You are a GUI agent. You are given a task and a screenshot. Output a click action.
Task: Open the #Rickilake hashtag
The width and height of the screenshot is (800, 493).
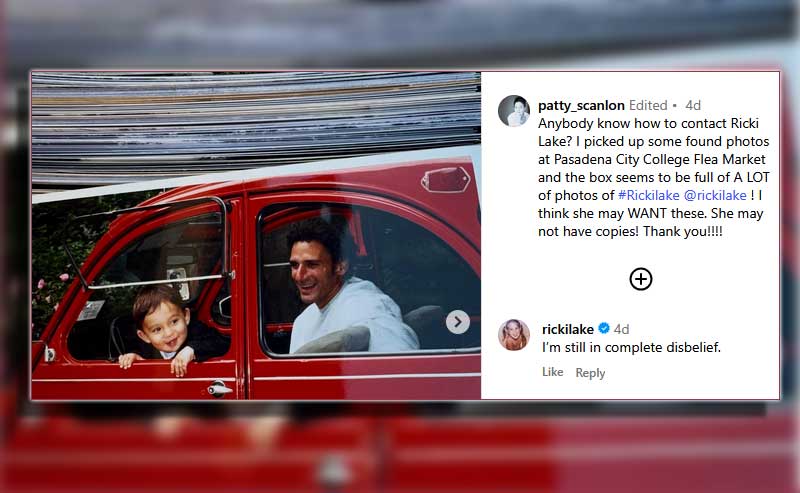pyautogui.click(x=648, y=195)
